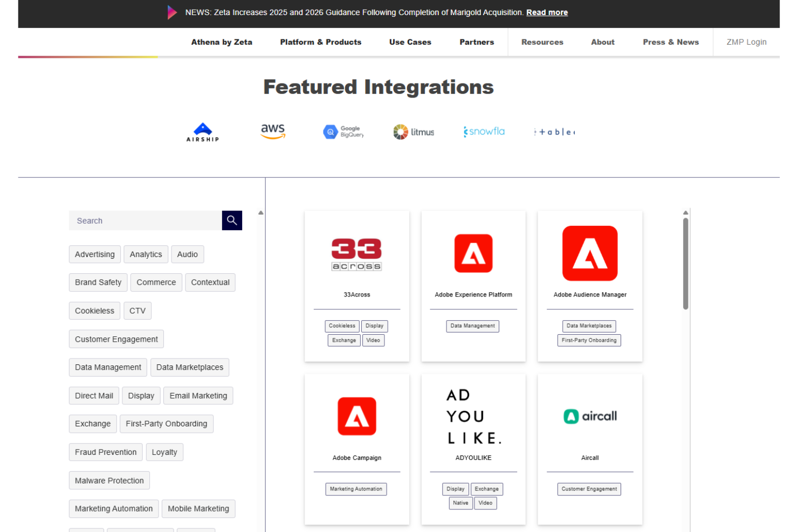Open the Snowflake featured integration logo
798x532 pixels.
484,132
